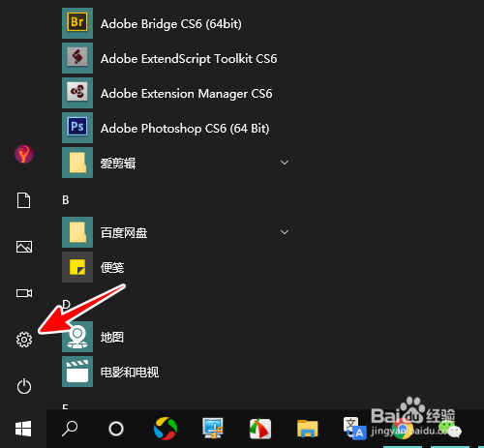Click the B letter group header
The height and width of the screenshot is (448, 484).
tap(66, 200)
